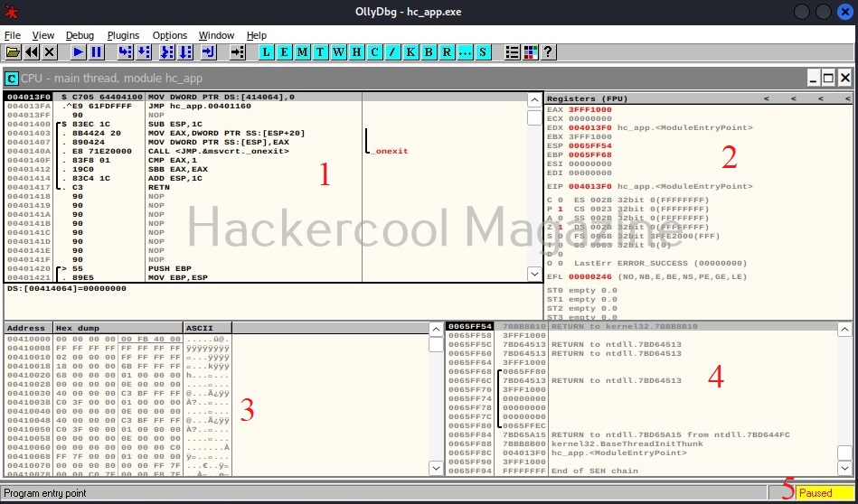Click the EIP register value 004013F0
The image size is (858, 504).
[589, 186]
